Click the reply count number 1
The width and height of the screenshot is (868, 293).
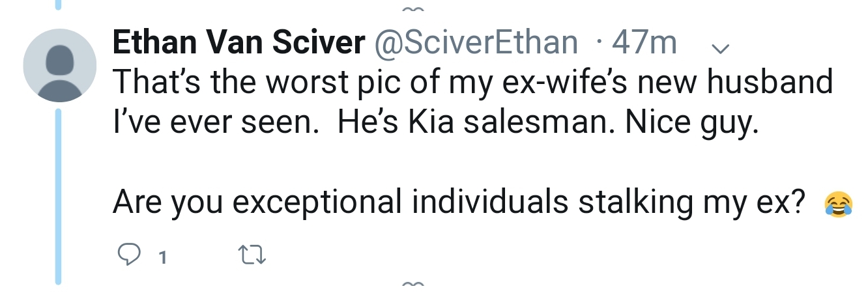point(163,258)
